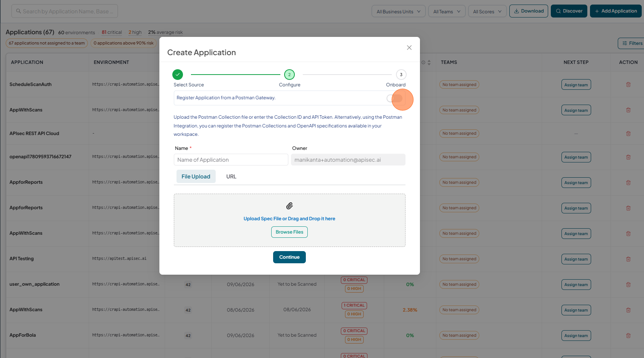644x358 pixels.
Task: Switch to the File Upload tab
Action: (196, 177)
